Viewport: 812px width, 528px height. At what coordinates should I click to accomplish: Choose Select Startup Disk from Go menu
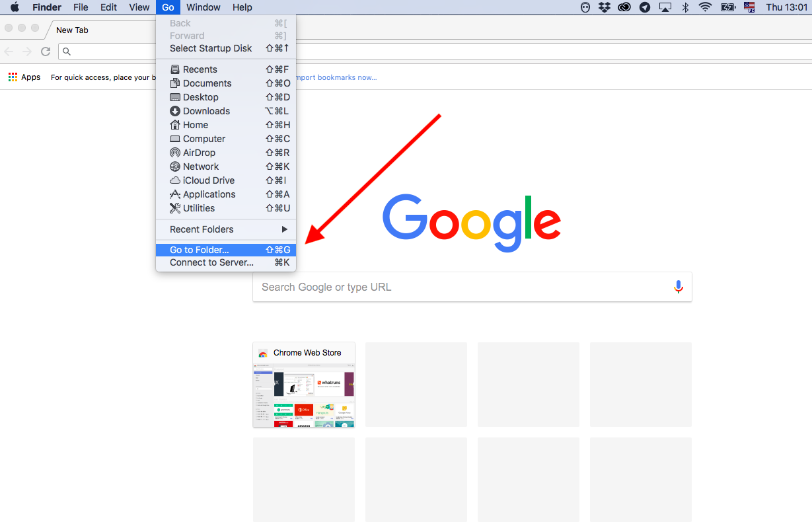tap(226, 48)
